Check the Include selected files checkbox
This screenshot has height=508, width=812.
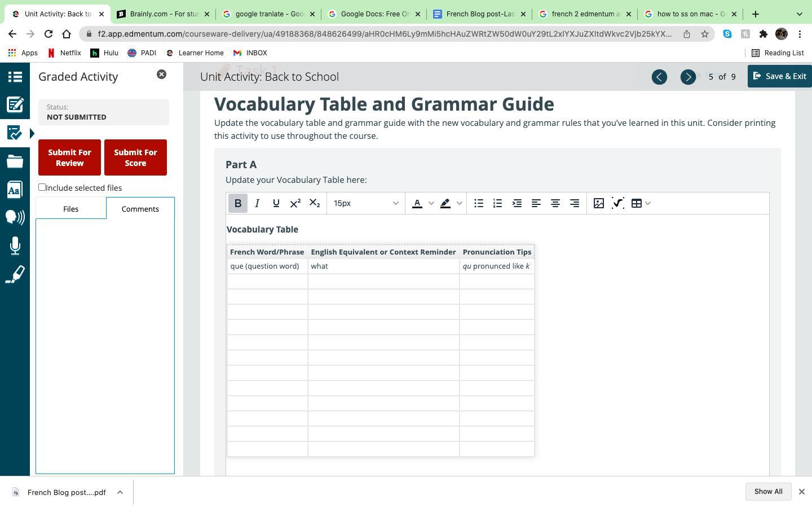(x=42, y=187)
